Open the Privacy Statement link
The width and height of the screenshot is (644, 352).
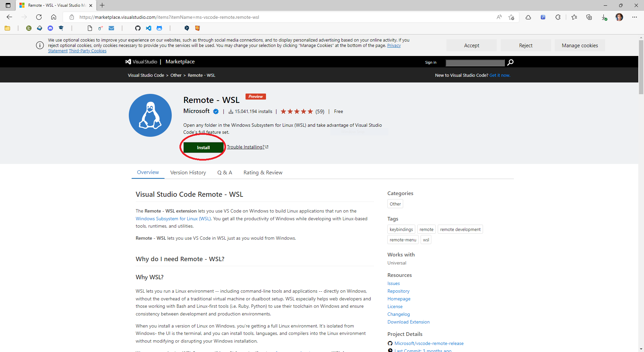pos(394,46)
